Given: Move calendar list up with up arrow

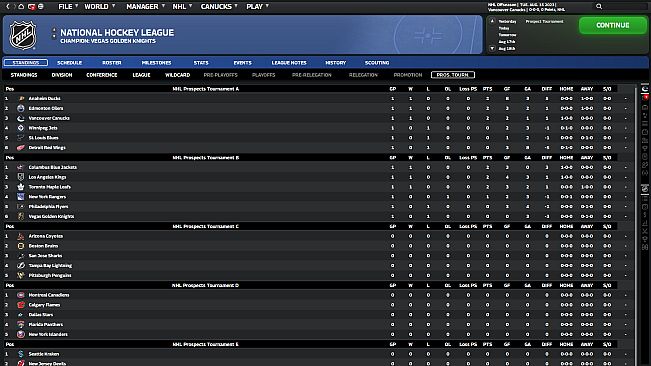Looking at the screenshot, I should point(492,21).
